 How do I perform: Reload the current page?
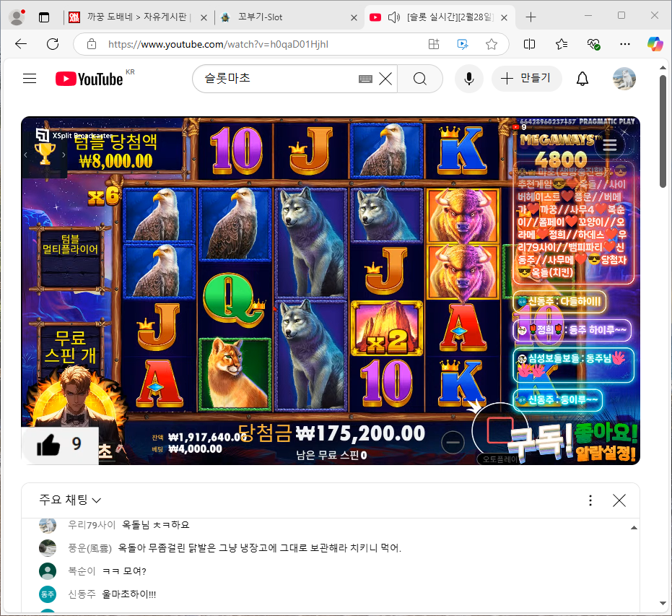[x=53, y=44]
